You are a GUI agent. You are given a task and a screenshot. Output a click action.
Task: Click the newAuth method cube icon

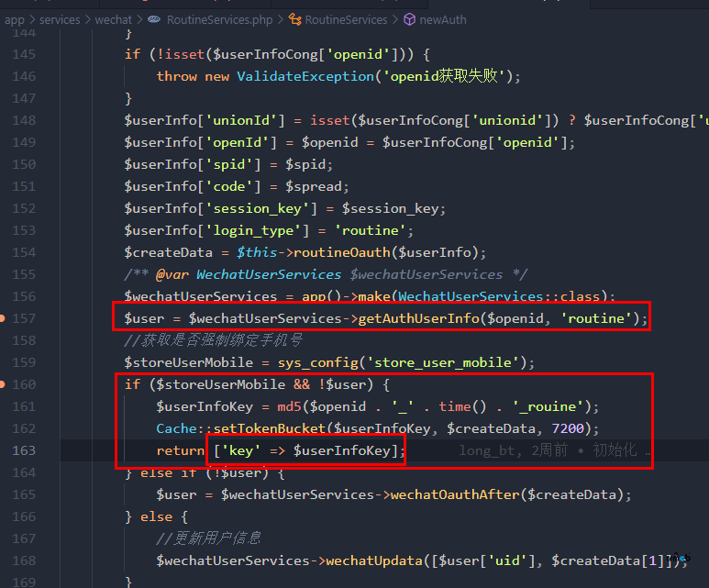(x=410, y=19)
